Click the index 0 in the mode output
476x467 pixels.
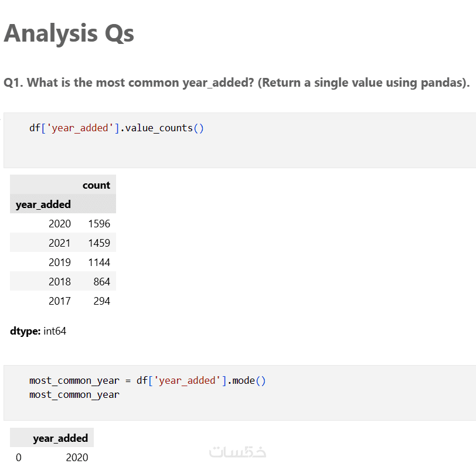click(19, 458)
